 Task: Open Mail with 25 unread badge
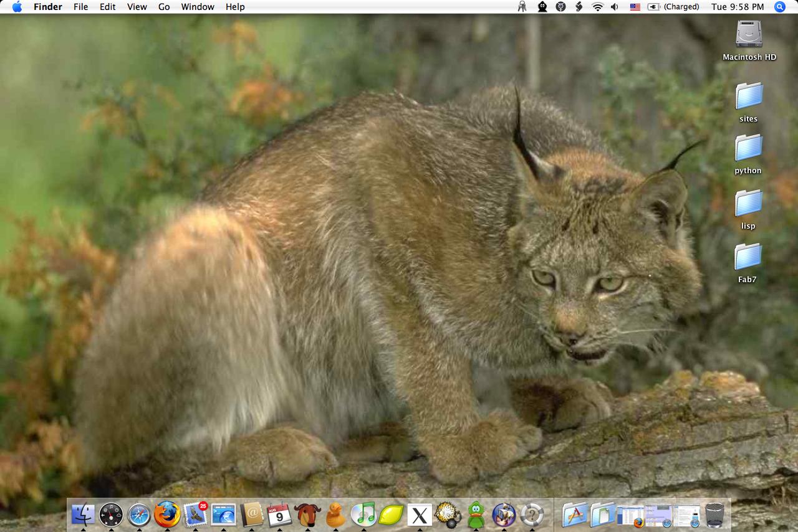tap(195, 515)
